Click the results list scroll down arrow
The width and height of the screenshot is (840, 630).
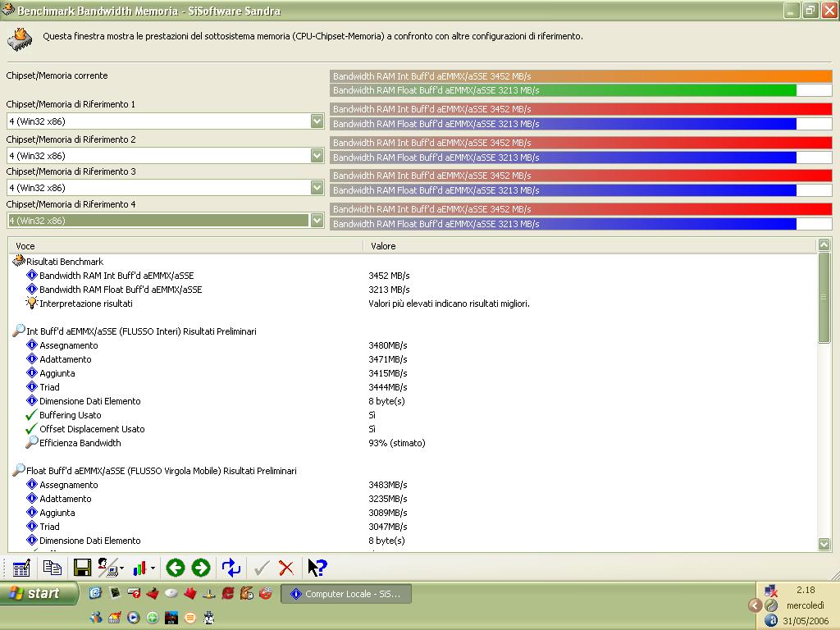[824, 545]
